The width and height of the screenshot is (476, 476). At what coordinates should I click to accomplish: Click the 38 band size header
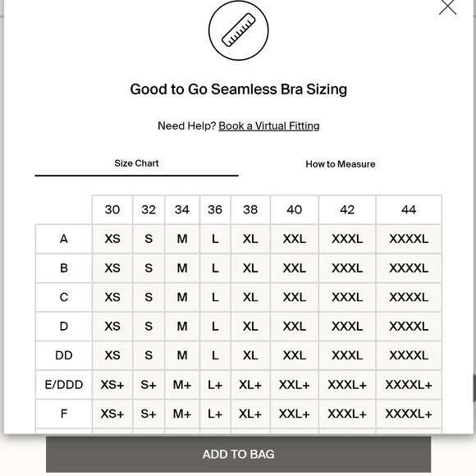[x=250, y=210]
